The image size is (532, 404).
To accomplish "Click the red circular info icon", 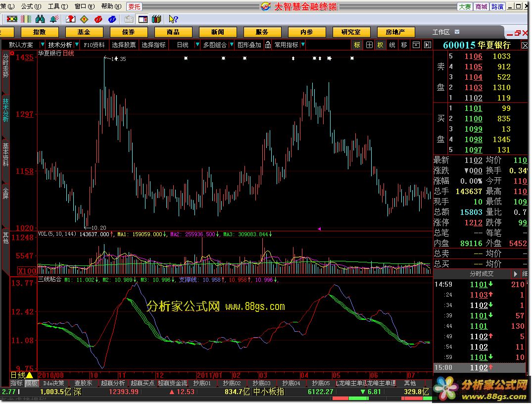I will coord(98,19).
